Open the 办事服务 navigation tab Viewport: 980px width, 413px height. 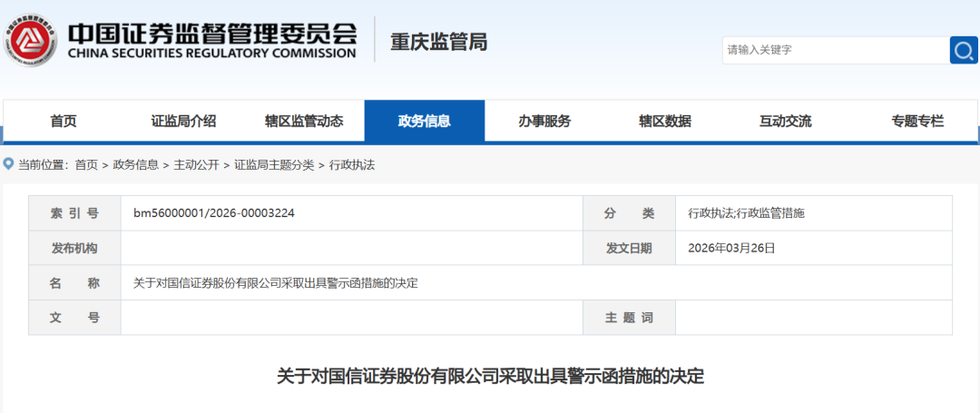coord(544,122)
